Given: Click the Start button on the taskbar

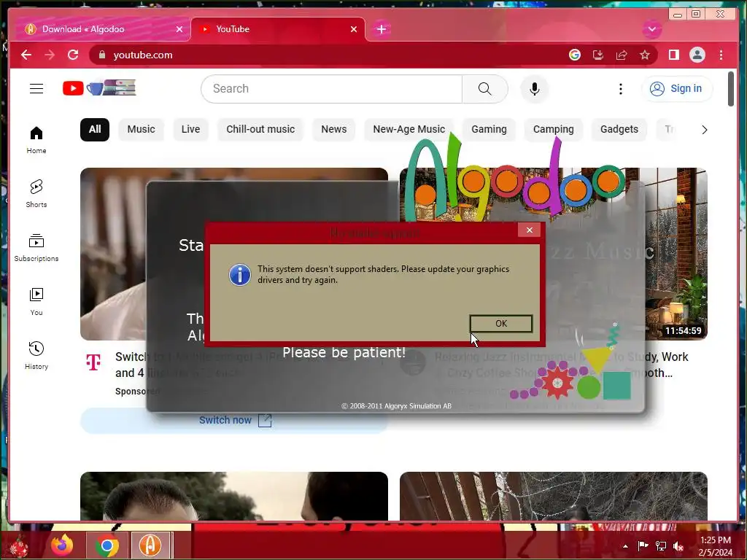Looking at the screenshot, I should [19, 545].
